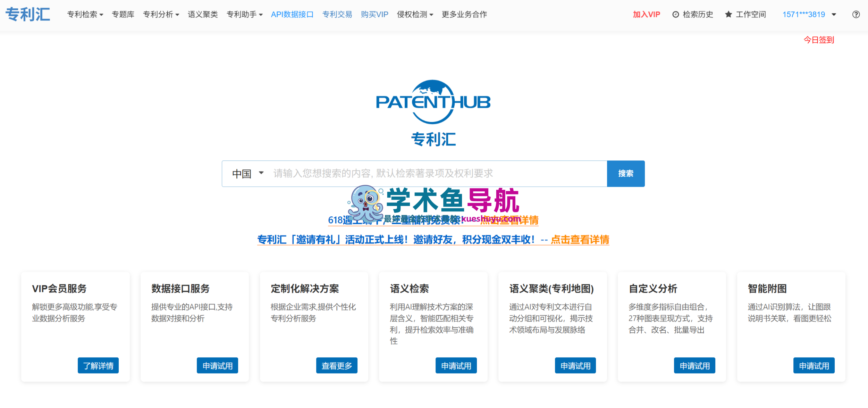Click 了解详情 on VIP会员服务 card
The image size is (868, 408).
[98, 366]
